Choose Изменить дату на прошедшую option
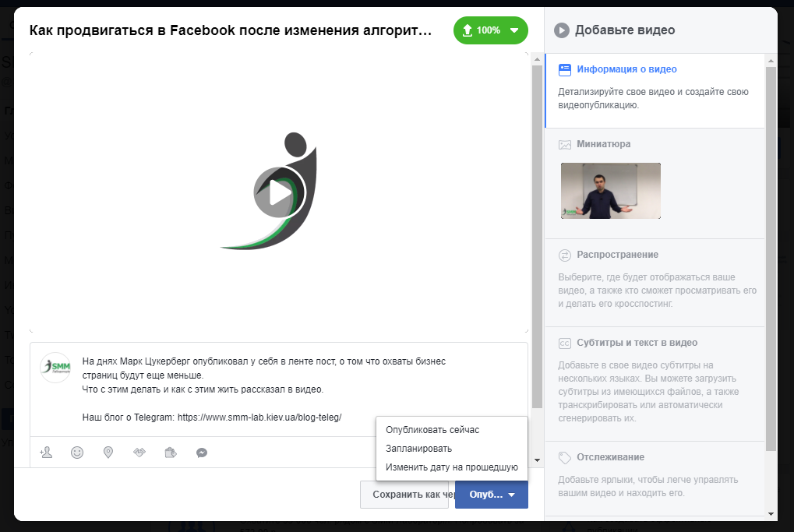Image resolution: width=794 pixels, height=532 pixels. click(452, 467)
